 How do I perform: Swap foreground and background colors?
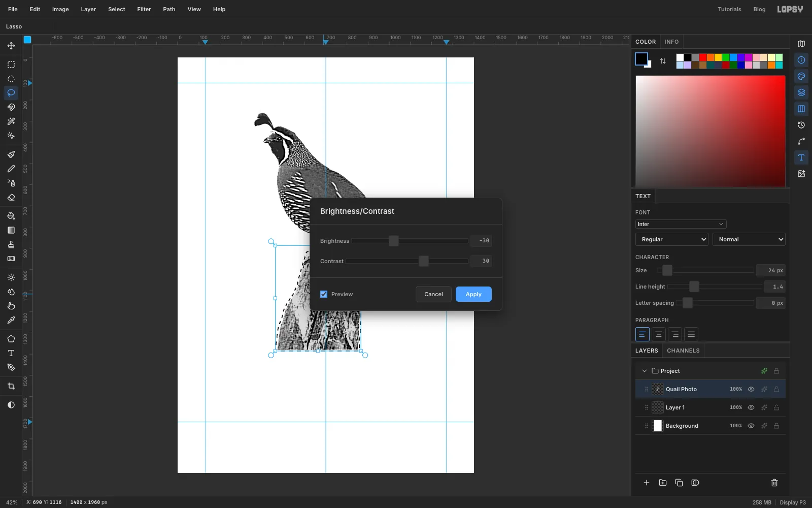click(663, 61)
